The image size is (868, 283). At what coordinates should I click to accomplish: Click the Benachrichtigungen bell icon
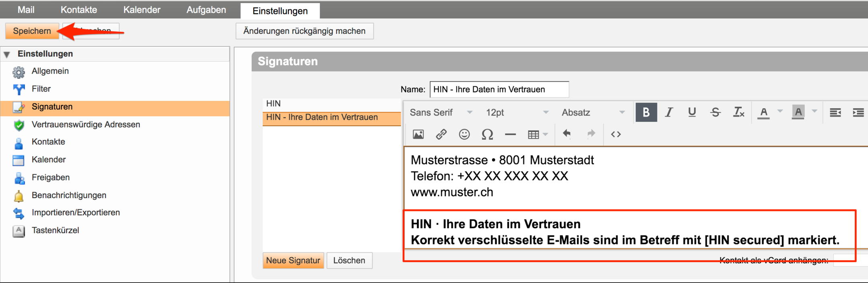(x=18, y=196)
